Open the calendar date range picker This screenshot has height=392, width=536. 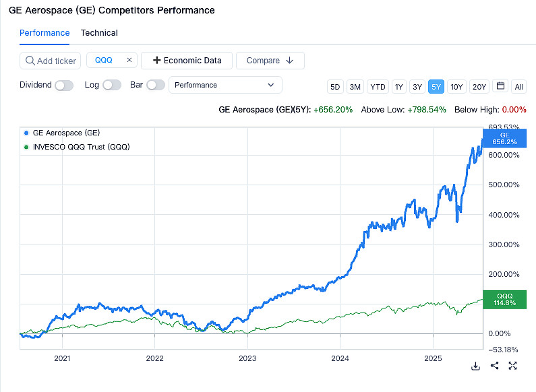pos(500,86)
